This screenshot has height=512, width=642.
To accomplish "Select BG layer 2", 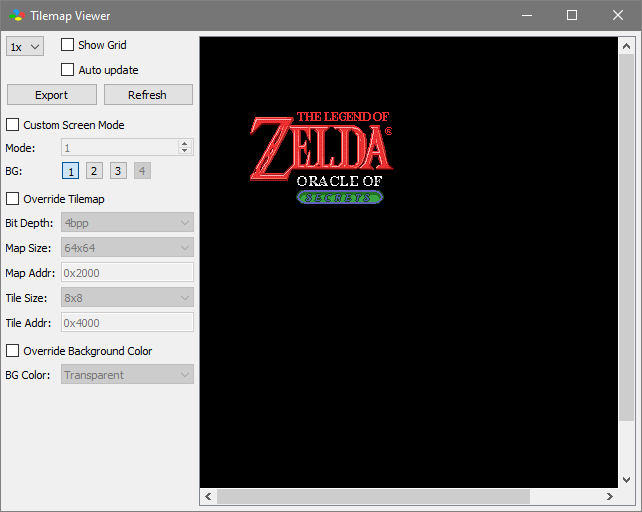I will 94,171.
